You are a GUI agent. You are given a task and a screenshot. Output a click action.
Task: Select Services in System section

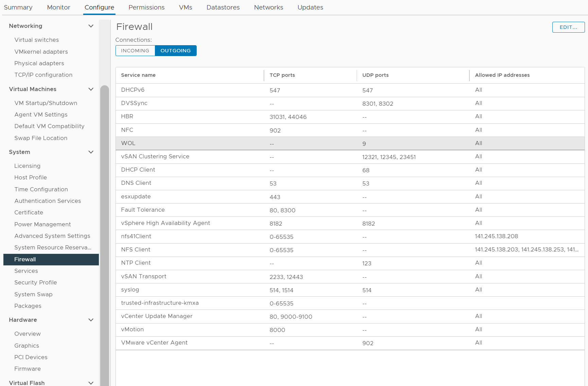[26, 271]
